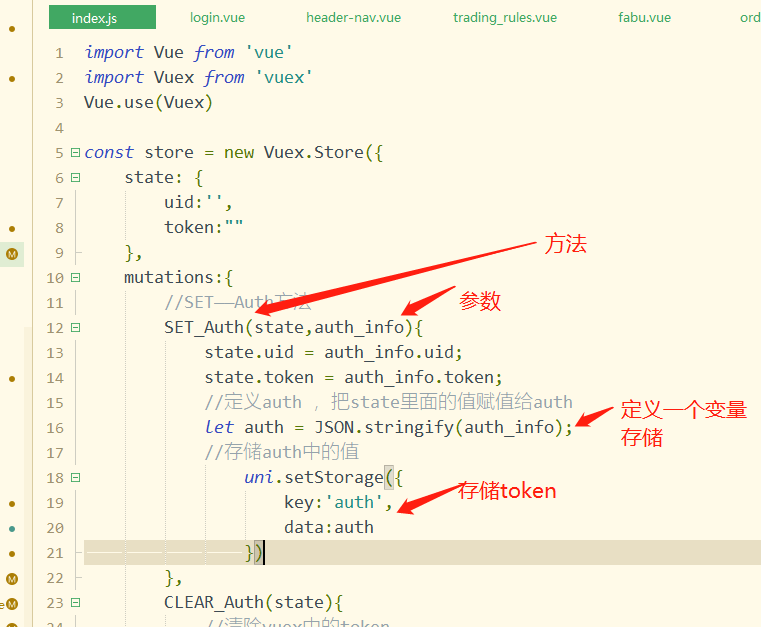Click the const keyword on line 5
This screenshot has width=761, height=627.
coord(109,152)
